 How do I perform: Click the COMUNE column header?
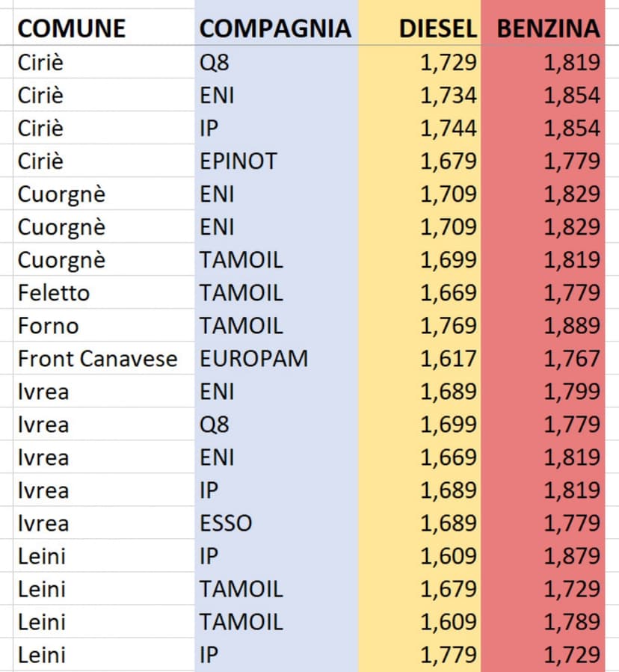click(x=72, y=28)
